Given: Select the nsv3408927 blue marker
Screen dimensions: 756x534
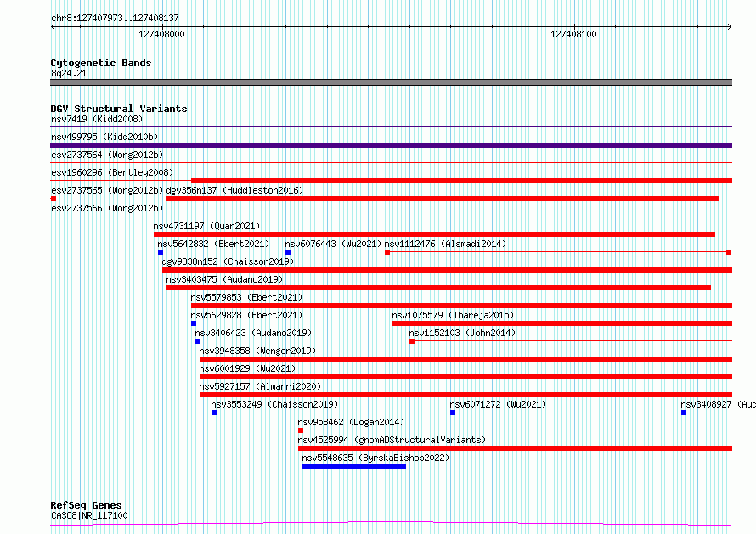Looking at the screenshot, I should click(684, 413).
